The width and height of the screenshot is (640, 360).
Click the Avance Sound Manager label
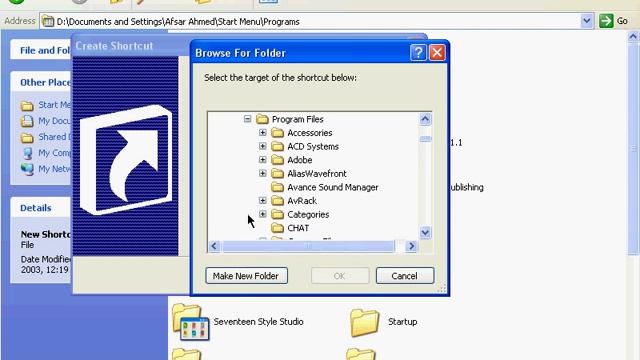[333, 187]
